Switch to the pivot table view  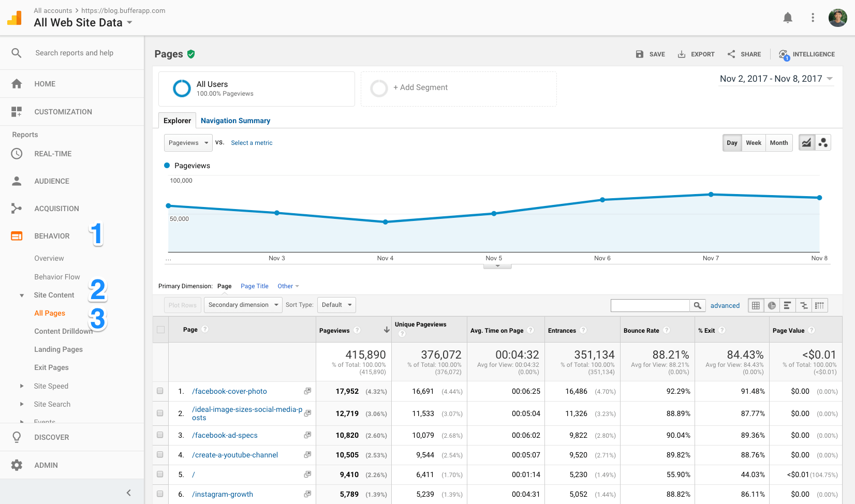[x=819, y=305]
